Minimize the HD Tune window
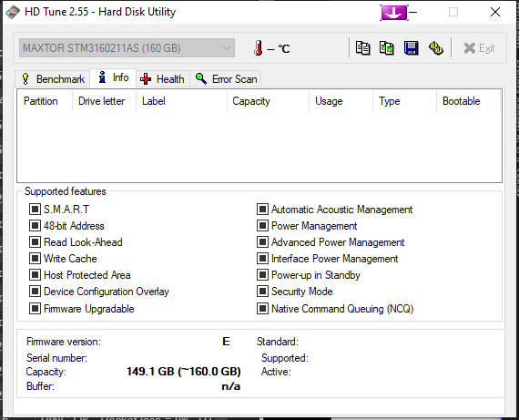 [412, 12]
